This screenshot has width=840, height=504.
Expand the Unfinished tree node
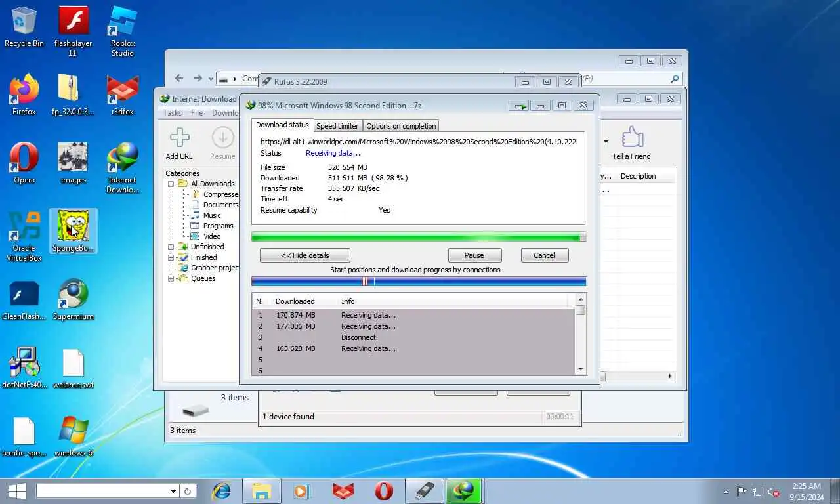[171, 247]
